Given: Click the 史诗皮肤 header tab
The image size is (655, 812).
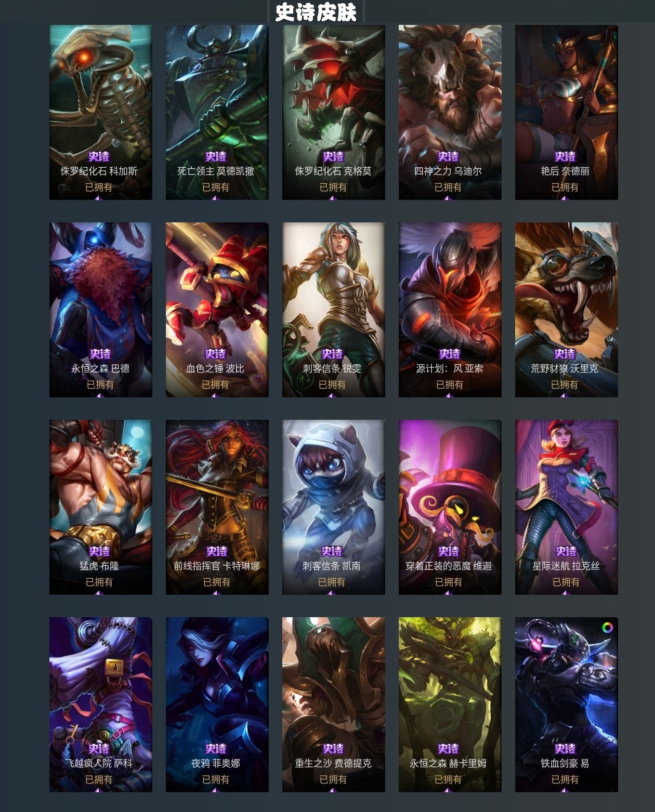Looking at the screenshot, I should click(x=316, y=12).
